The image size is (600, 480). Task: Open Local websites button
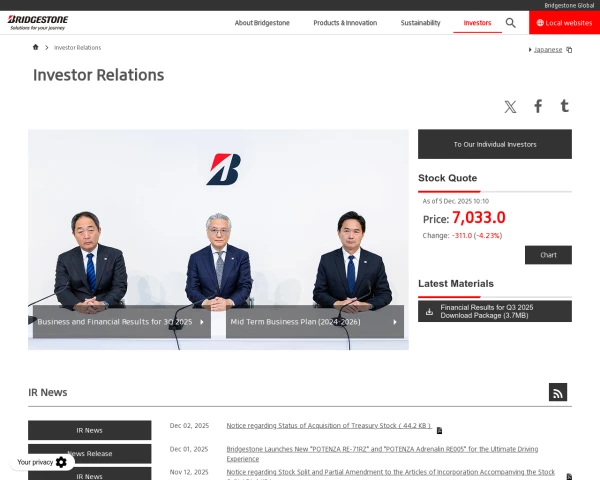point(564,23)
